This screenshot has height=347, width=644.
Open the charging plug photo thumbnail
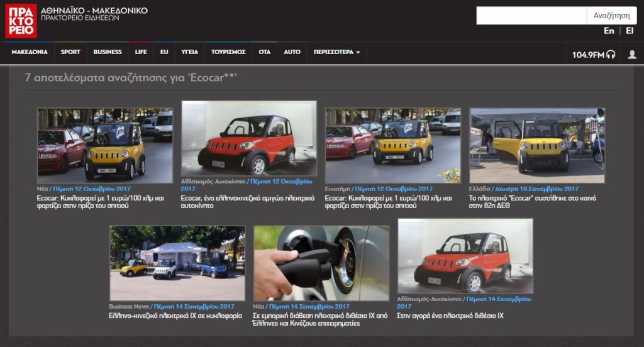pos(321,263)
